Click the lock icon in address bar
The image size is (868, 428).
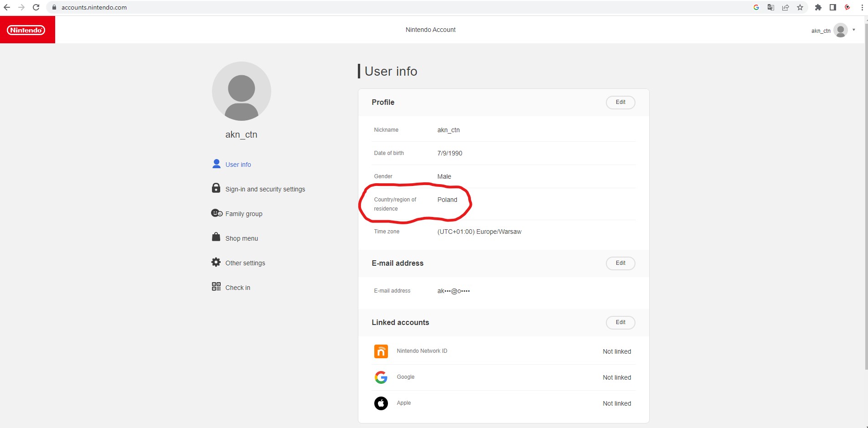(x=54, y=7)
